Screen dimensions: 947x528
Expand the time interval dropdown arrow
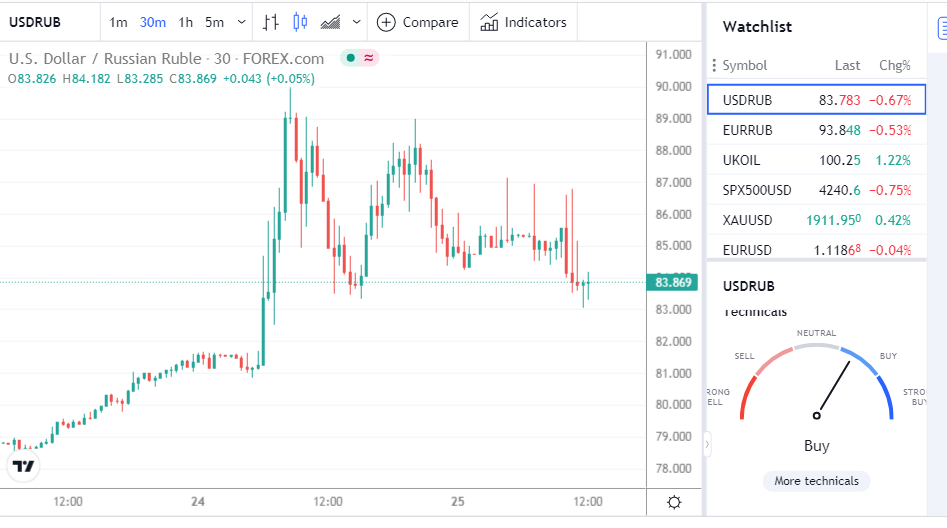pos(242,22)
